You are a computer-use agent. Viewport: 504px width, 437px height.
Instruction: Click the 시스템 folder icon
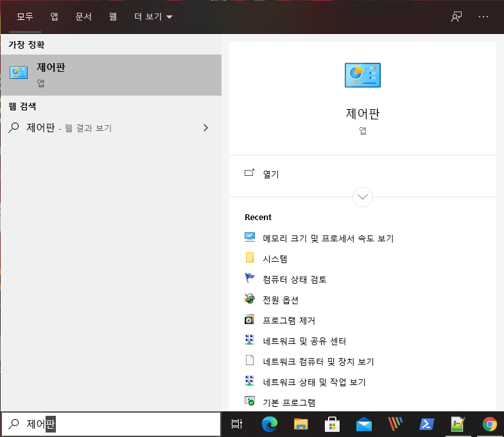click(250, 258)
